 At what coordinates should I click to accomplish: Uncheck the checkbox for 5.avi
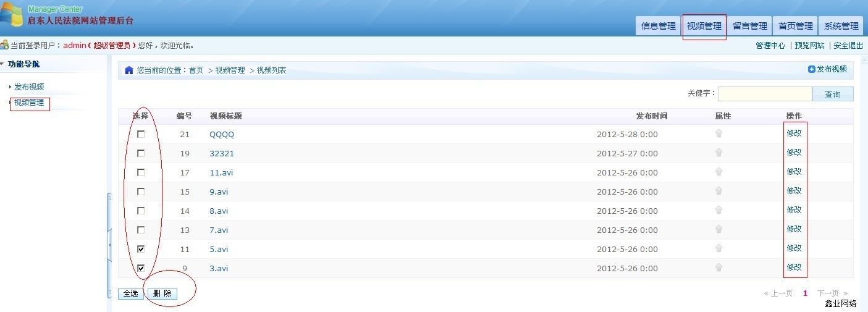(141, 249)
